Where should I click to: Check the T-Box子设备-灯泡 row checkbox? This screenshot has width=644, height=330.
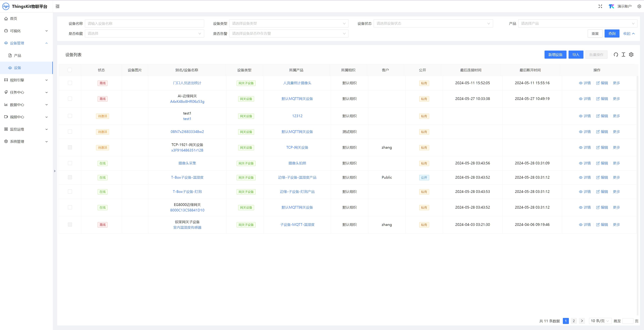[x=70, y=192]
